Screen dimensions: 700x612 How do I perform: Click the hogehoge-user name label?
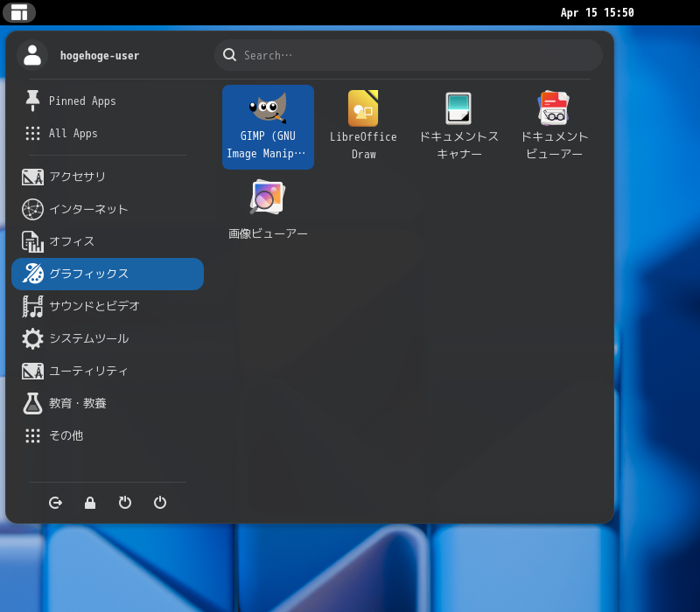click(100, 56)
